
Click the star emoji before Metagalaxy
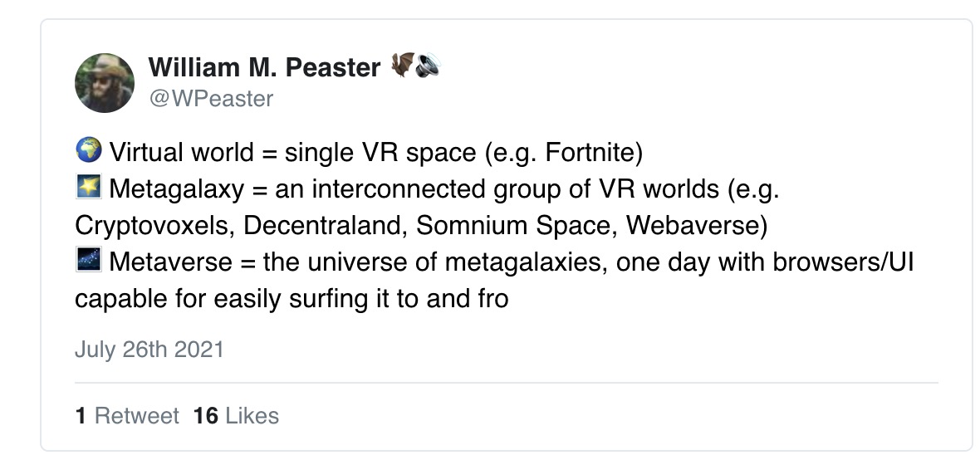88,187
